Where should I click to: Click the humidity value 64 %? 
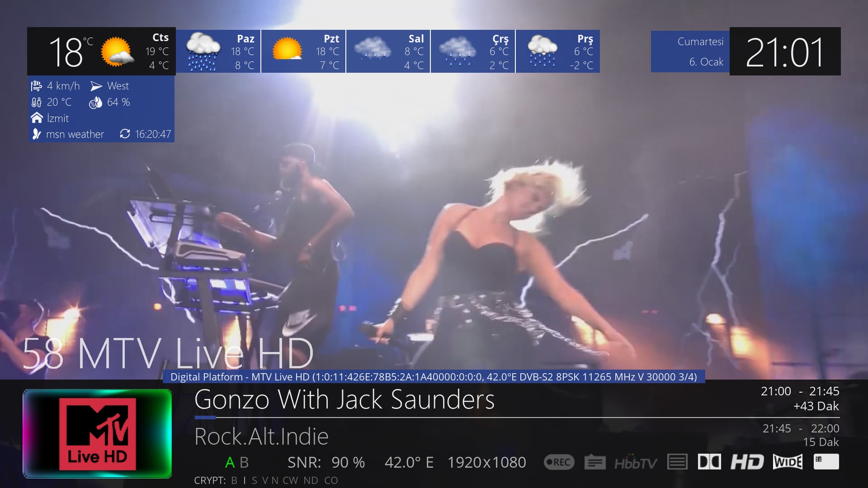(x=118, y=102)
